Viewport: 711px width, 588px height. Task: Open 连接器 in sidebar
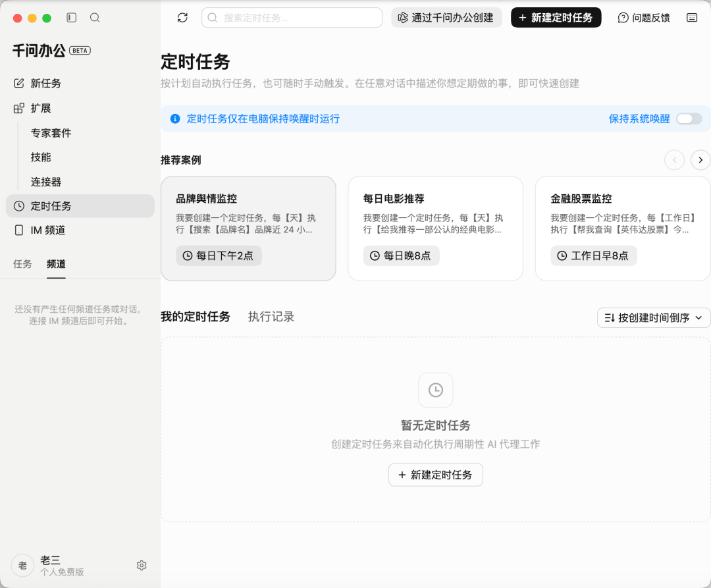46,182
